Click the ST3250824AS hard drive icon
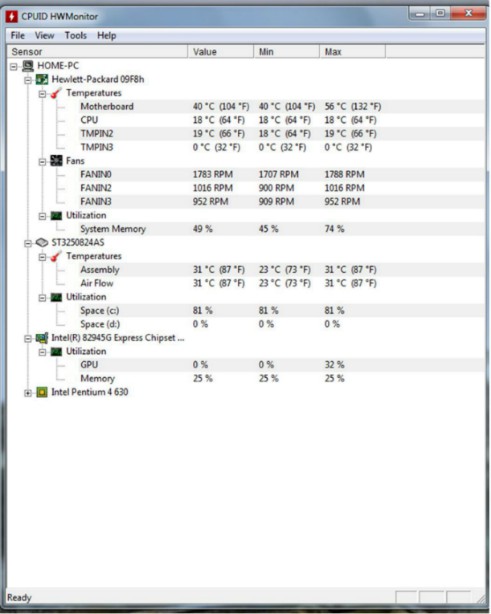 tap(42, 243)
